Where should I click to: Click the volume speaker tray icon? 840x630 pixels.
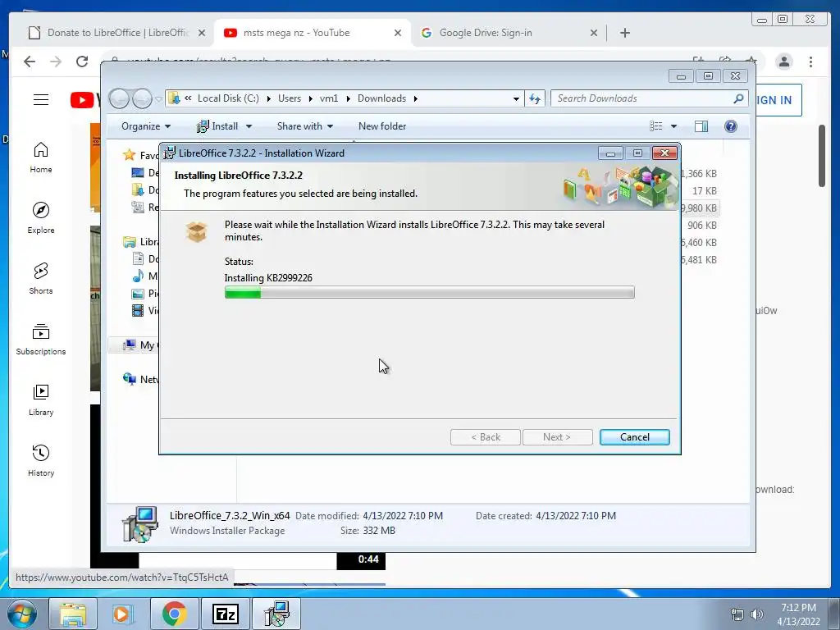point(756,614)
